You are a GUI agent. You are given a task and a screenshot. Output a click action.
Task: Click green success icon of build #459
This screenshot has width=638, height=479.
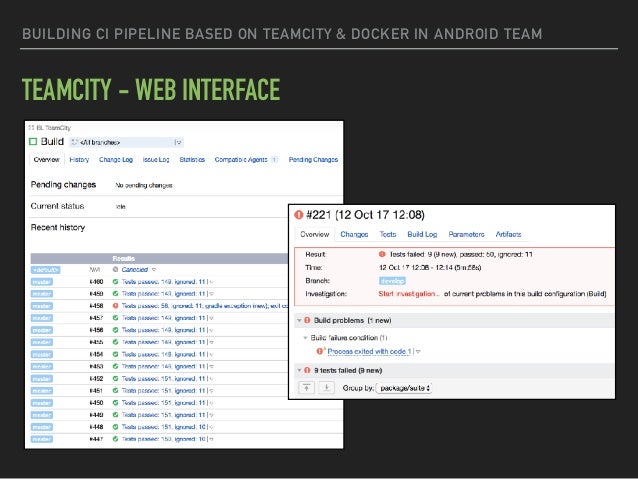115,294
